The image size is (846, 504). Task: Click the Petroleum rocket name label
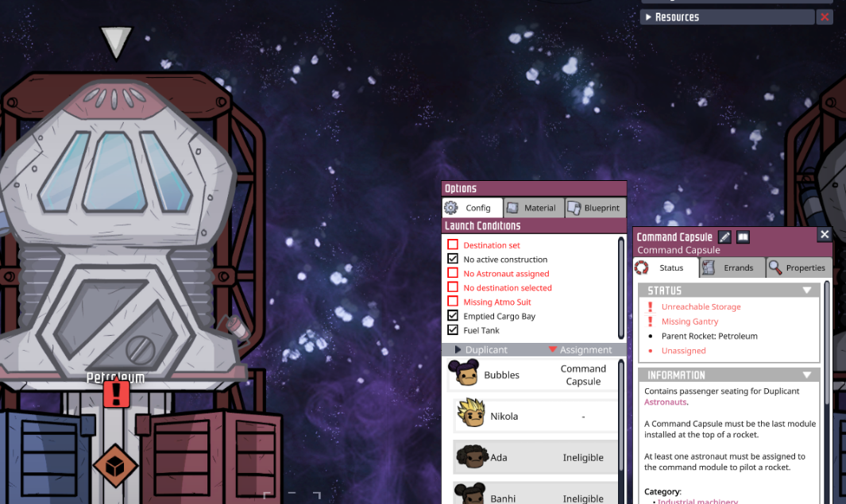(115, 377)
